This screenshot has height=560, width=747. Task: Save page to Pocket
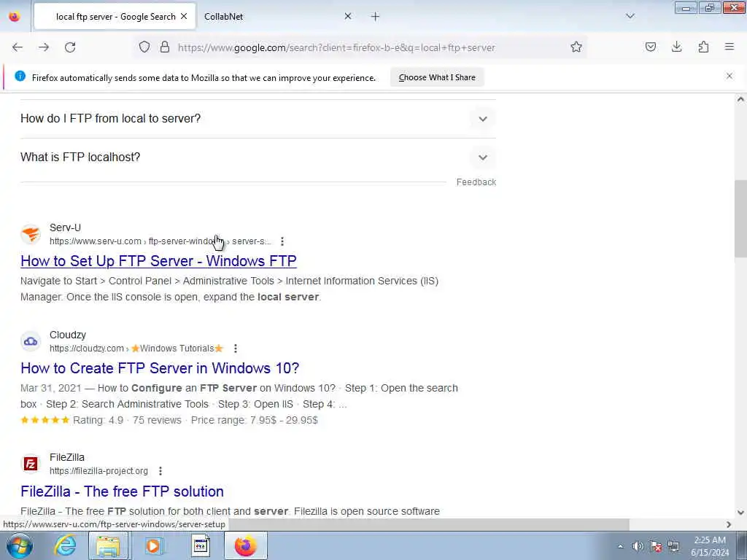650,47
